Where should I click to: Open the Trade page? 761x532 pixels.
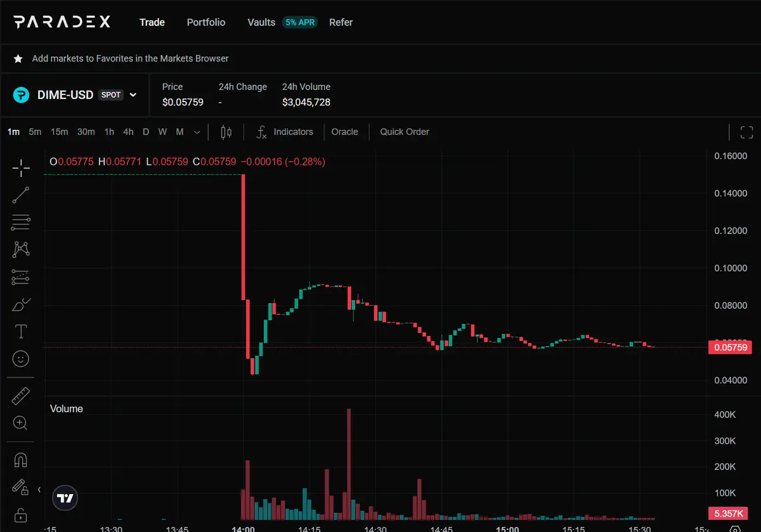[152, 22]
